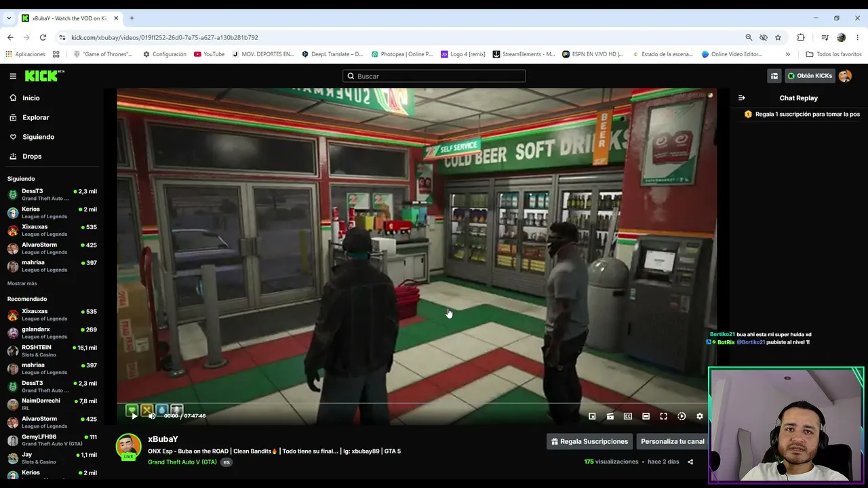Open the StreamElements bookmark
868x488 pixels.
[x=524, y=54]
